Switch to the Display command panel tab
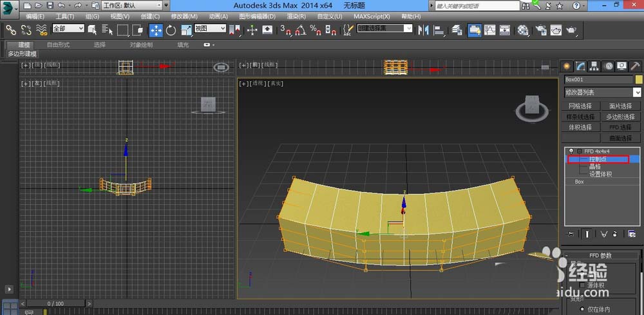This screenshot has height=315, width=644. coord(622,66)
